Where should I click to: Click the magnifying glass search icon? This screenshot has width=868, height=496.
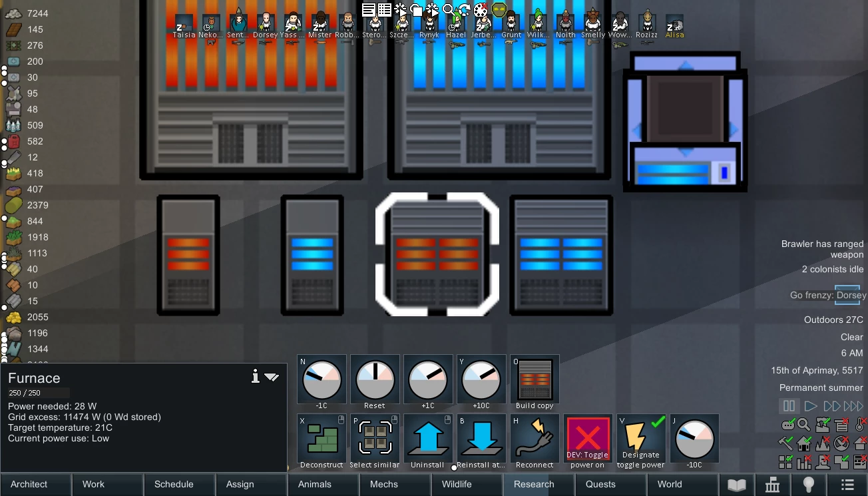tap(804, 424)
